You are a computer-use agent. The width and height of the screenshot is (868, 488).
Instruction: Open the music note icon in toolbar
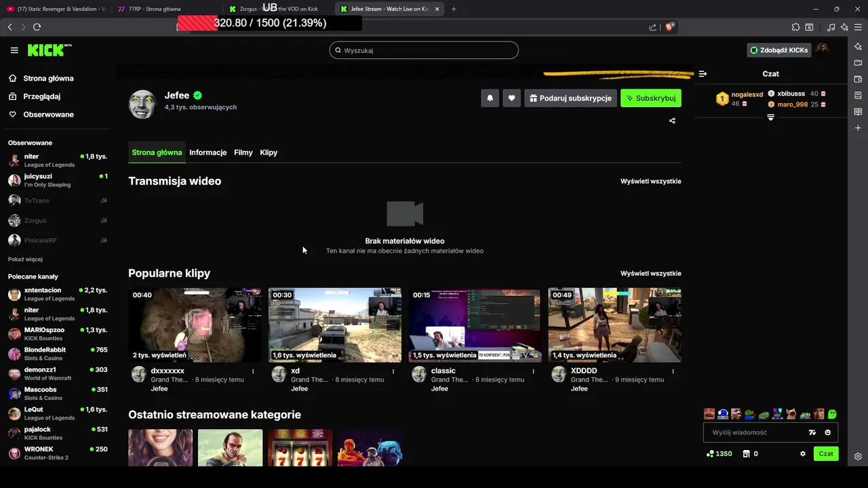point(831,27)
